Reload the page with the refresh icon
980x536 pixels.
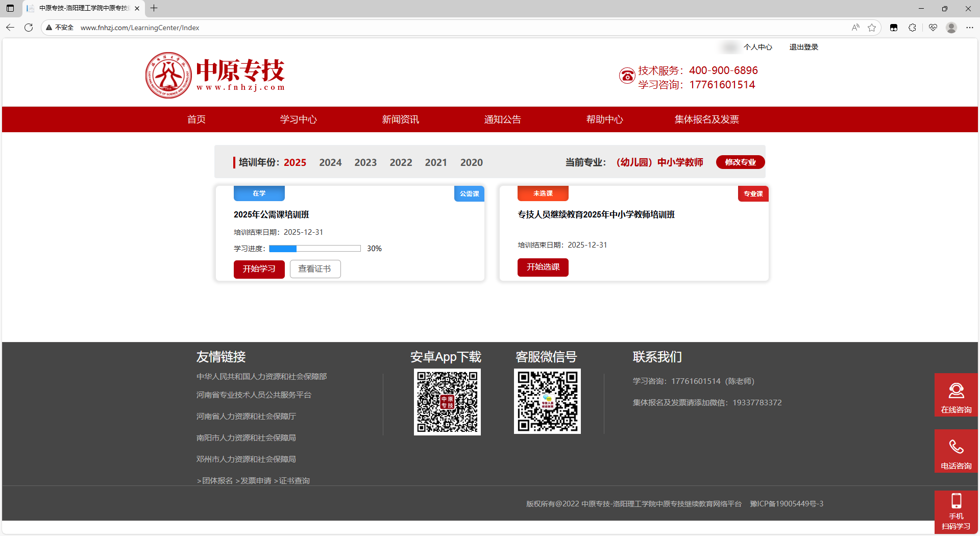point(29,28)
